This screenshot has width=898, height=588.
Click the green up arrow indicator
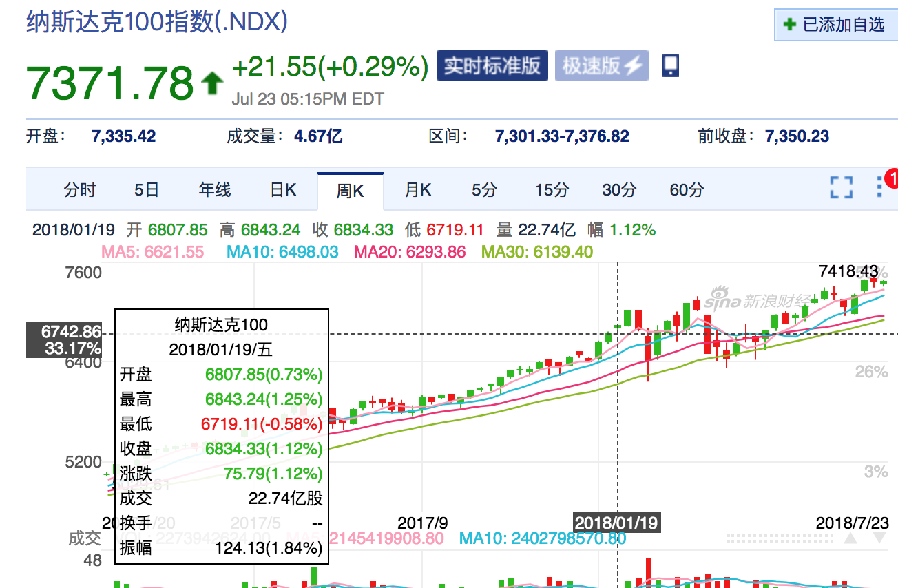click(212, 84)
